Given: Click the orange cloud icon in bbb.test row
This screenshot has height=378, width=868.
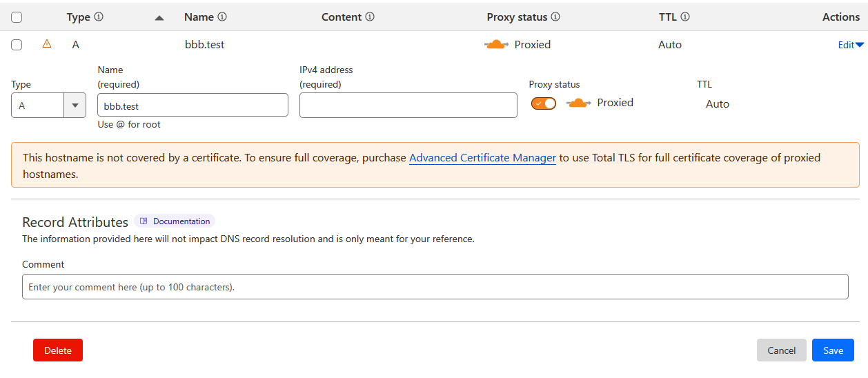Looking at the screenshot, I should click(x=497, y=45).
